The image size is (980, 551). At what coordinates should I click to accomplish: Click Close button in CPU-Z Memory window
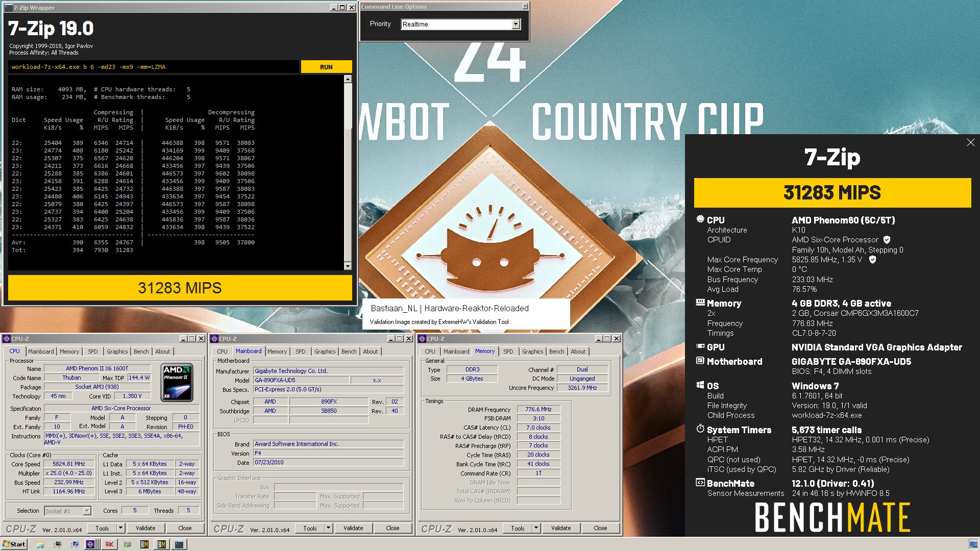(600, 528)
